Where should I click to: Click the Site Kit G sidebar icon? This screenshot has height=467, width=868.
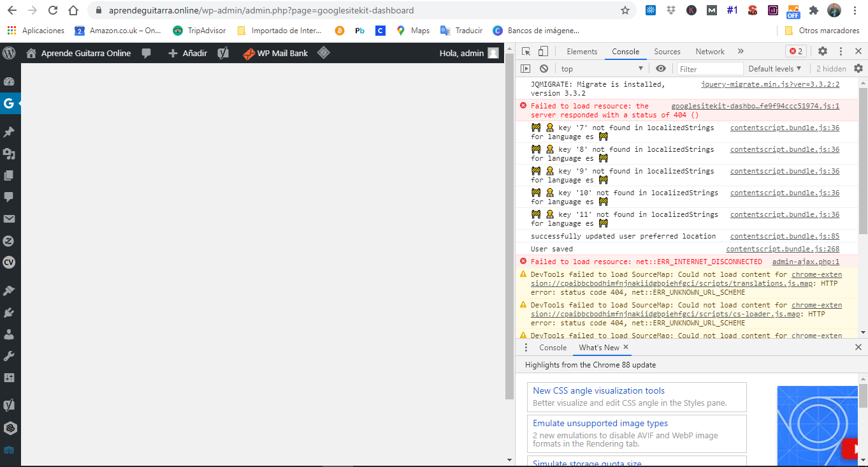click(9, 103)
